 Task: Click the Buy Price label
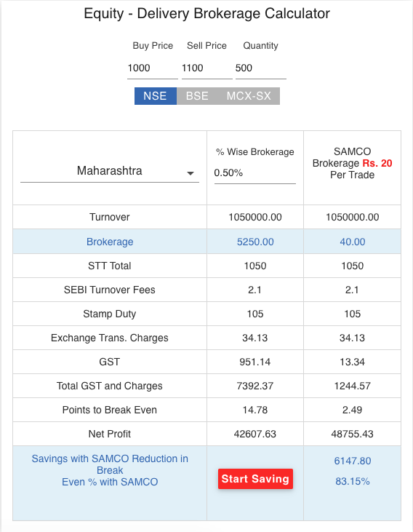tap(153, 46)
